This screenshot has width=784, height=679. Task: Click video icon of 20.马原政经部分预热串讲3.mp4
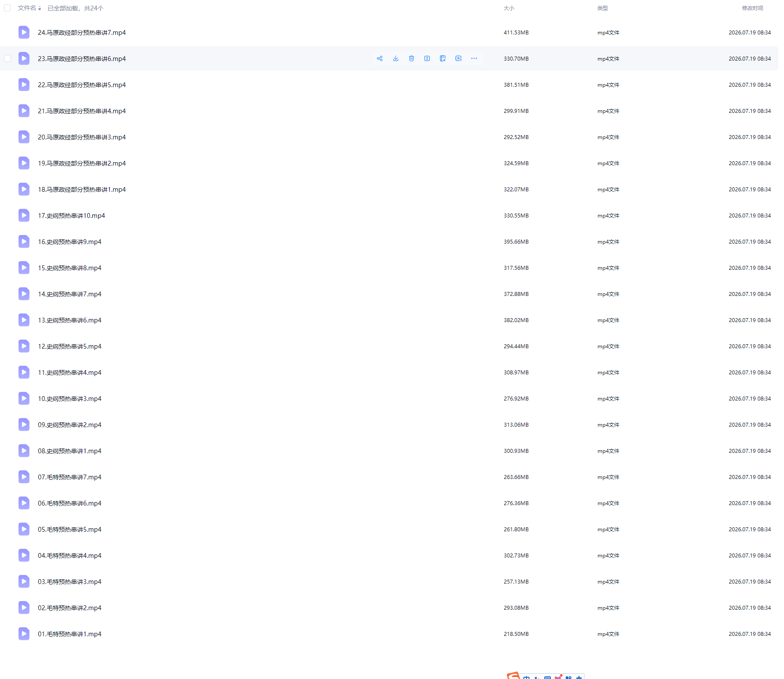(24, 137)
